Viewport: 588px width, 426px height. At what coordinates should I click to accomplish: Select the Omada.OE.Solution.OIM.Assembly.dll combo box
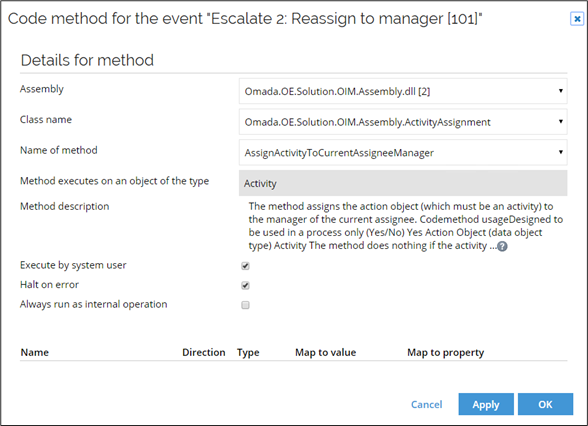[403, 91]
